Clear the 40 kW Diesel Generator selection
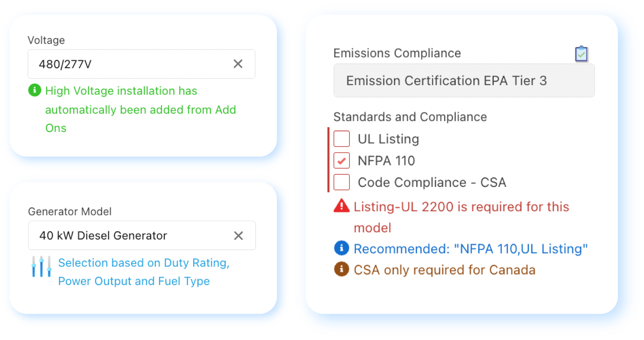The height and width of the screenshot is (340, 644). (238, 236)
